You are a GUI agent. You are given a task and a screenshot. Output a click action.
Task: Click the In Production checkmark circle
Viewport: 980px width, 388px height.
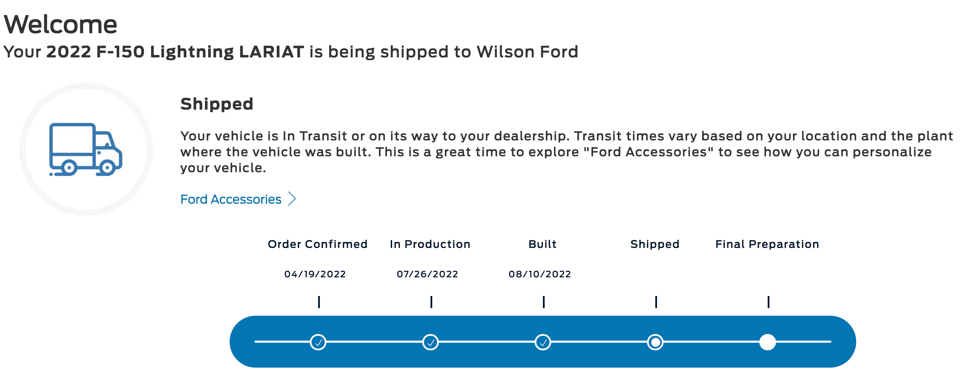pos(430,342)
